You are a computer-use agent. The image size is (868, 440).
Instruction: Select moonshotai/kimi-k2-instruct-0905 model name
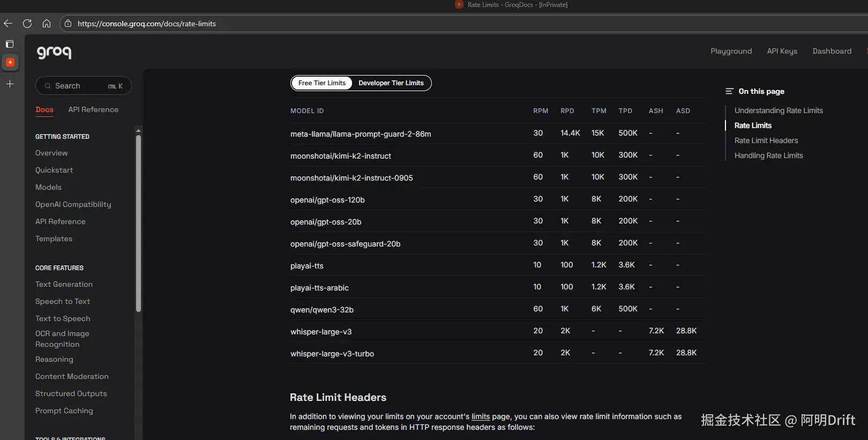[351, 178]
